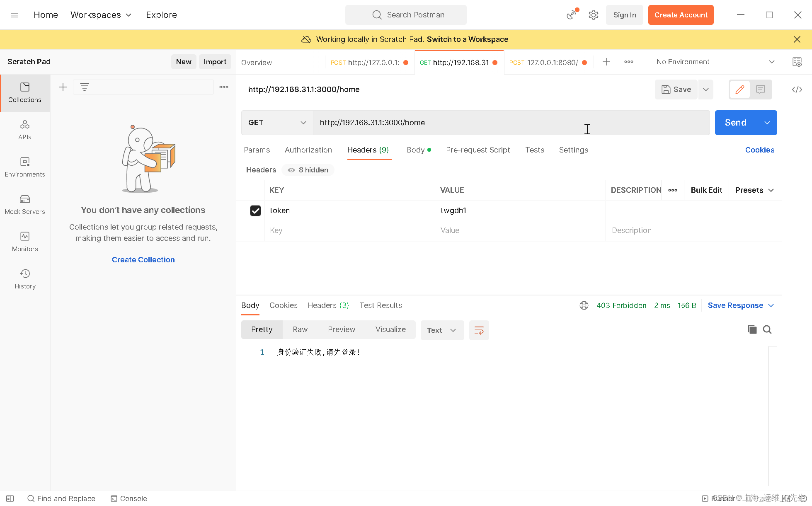Click network globe icon in response

tap(584, 305)
